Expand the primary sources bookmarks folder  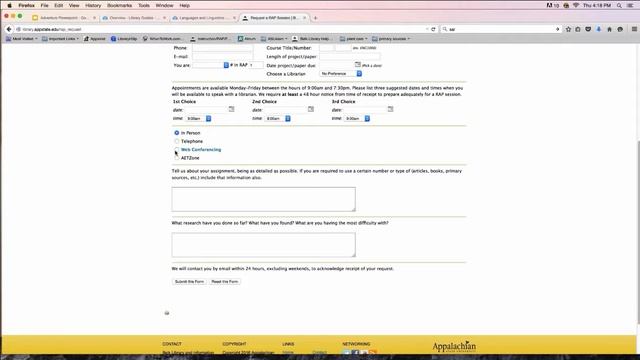pos(391,39)
